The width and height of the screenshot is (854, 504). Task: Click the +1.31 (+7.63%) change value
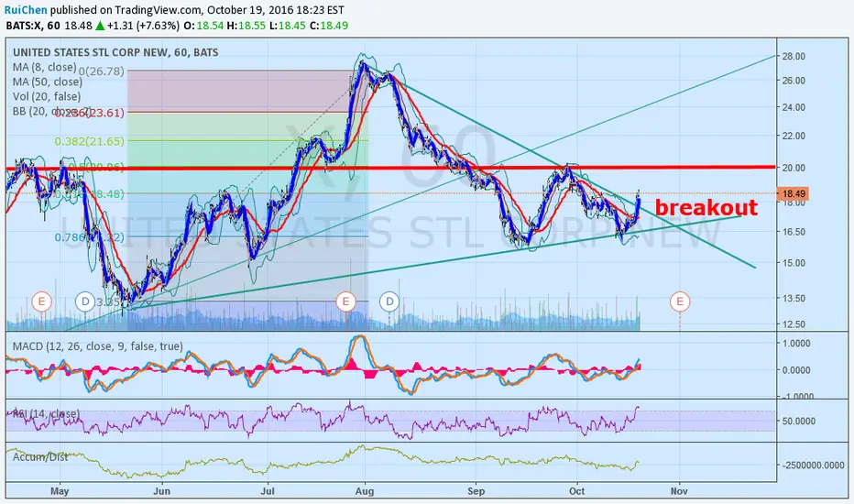[x=143, y=26]
